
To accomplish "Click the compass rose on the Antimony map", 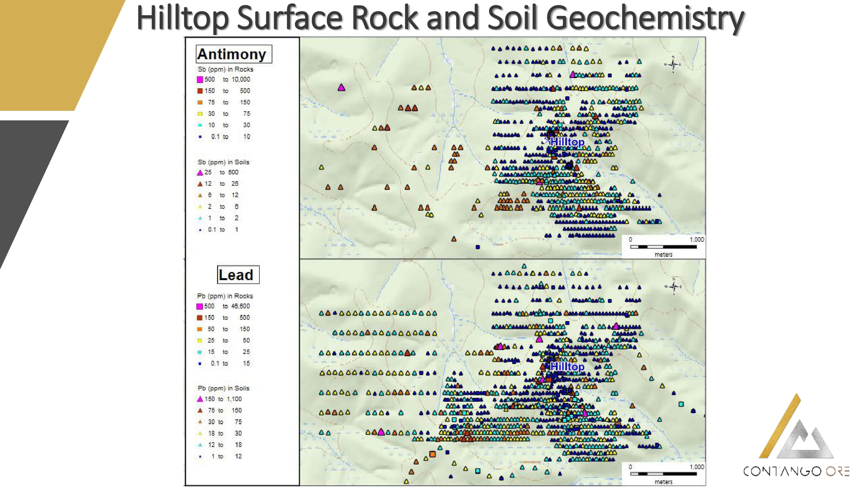I will click(673, 64).
